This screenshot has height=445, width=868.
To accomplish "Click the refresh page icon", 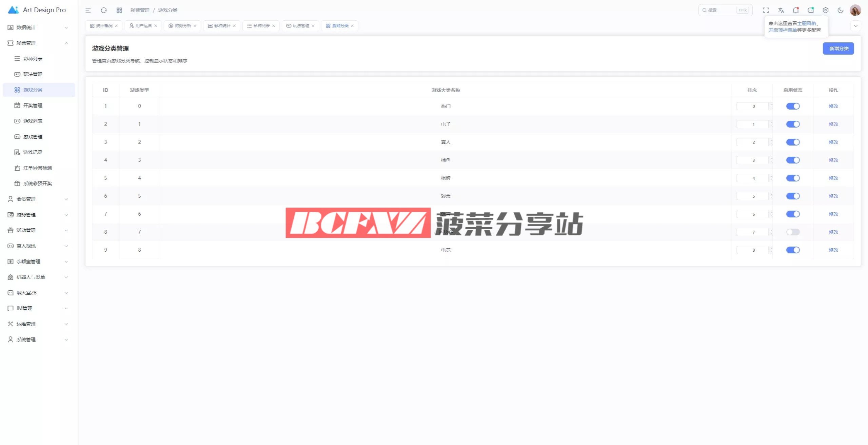I will point(104,10).
